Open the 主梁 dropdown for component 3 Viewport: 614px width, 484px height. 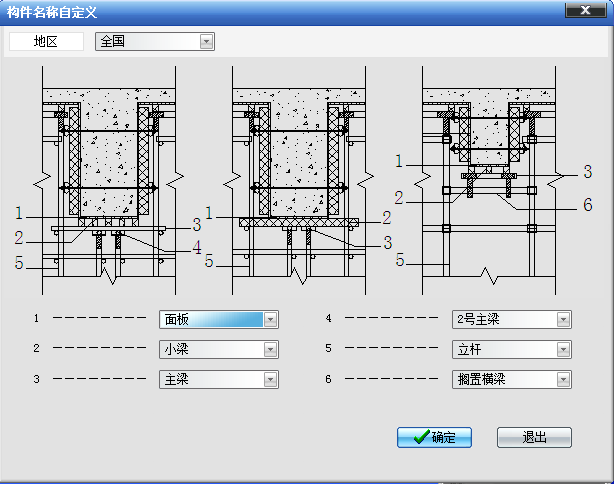coord(270,379)
